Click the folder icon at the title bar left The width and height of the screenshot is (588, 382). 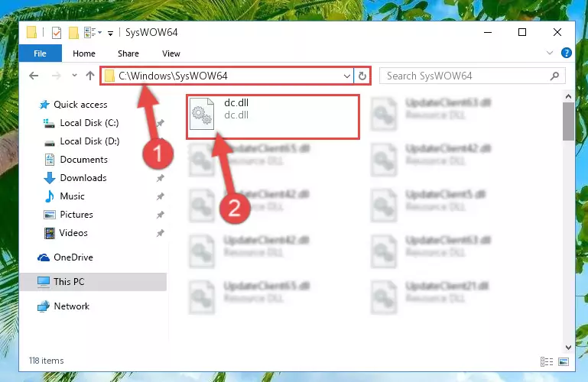tap(32, 33)
